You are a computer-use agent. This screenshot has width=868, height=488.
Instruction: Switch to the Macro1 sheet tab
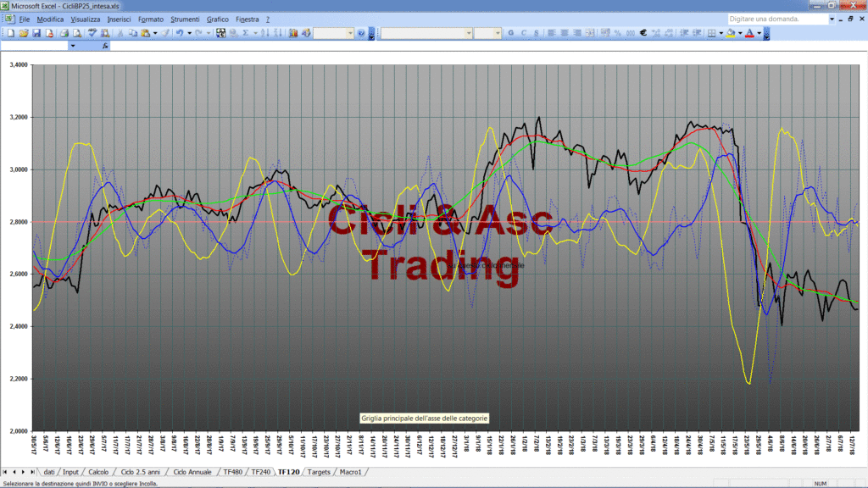tap(350, 472)
